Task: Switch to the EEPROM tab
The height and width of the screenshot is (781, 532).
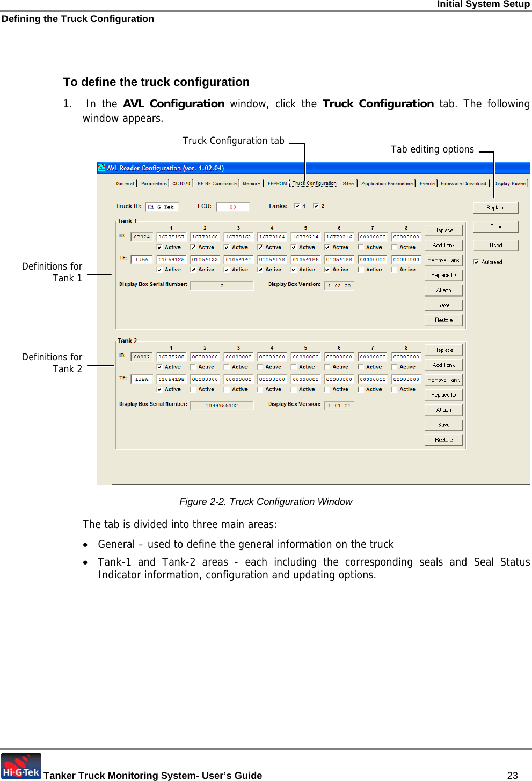Action: coord(277,183)
